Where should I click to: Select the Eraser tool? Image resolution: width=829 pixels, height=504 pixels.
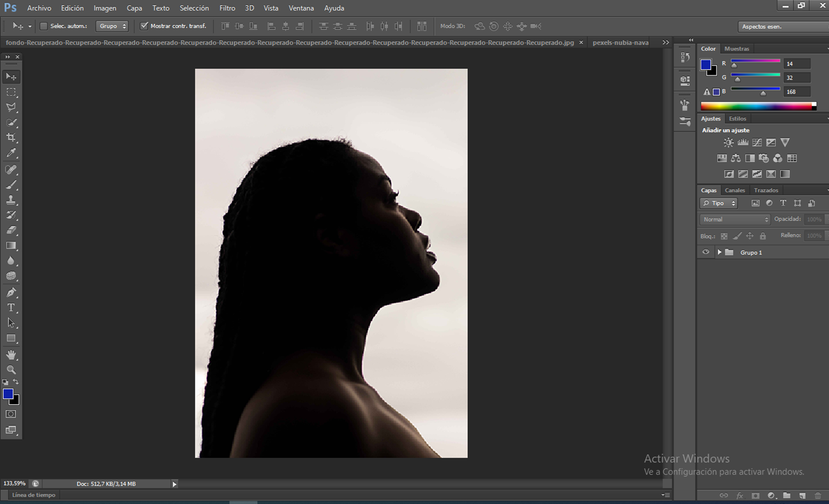tap(11, 230)
